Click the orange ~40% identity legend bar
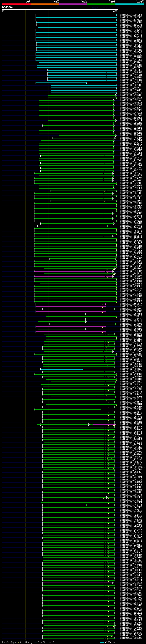This screenshot has width=146, height=644. [45, 4]
